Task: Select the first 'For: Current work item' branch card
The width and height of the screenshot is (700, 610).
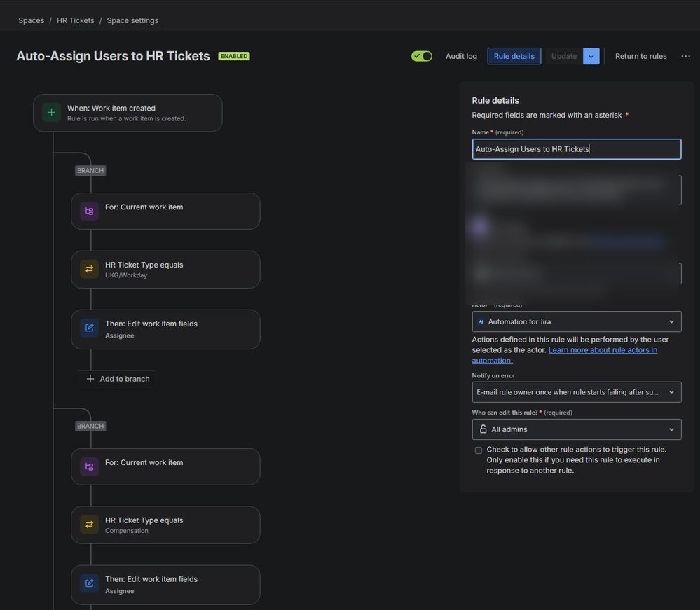Action: (x=165, y=211)
